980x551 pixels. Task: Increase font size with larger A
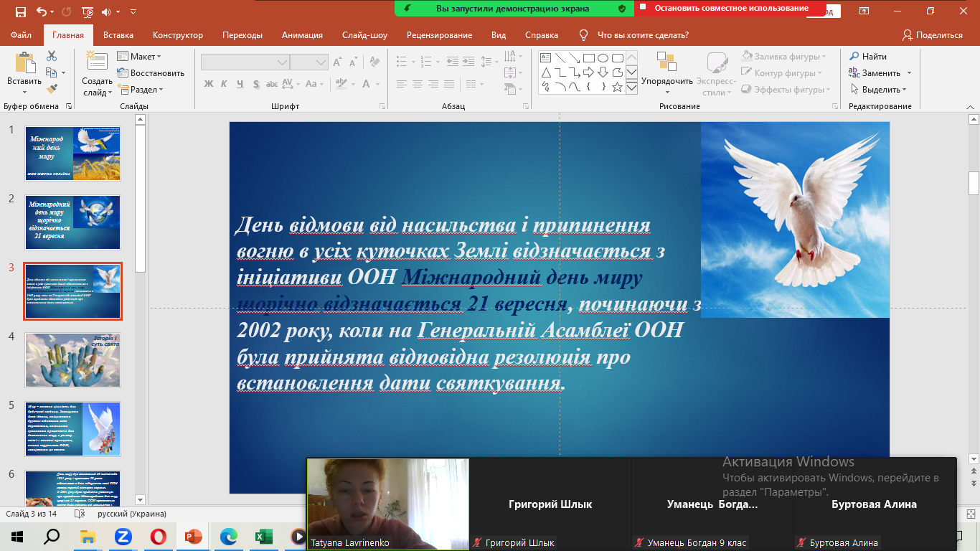coord(338,62)
